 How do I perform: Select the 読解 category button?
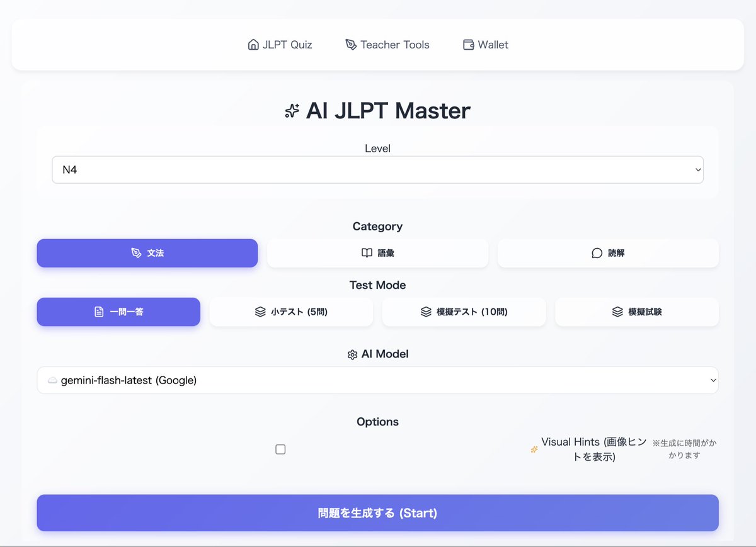(608, 253)
